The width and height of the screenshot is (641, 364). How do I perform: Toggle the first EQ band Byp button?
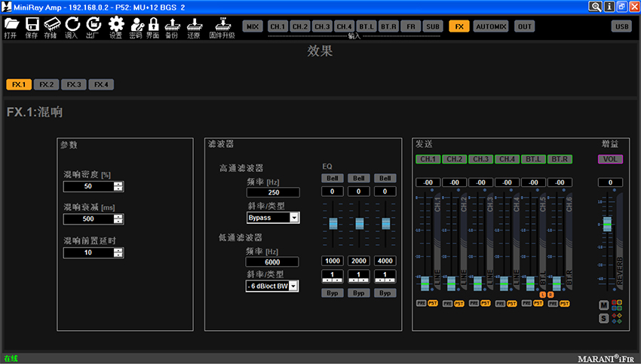[331, 292]
